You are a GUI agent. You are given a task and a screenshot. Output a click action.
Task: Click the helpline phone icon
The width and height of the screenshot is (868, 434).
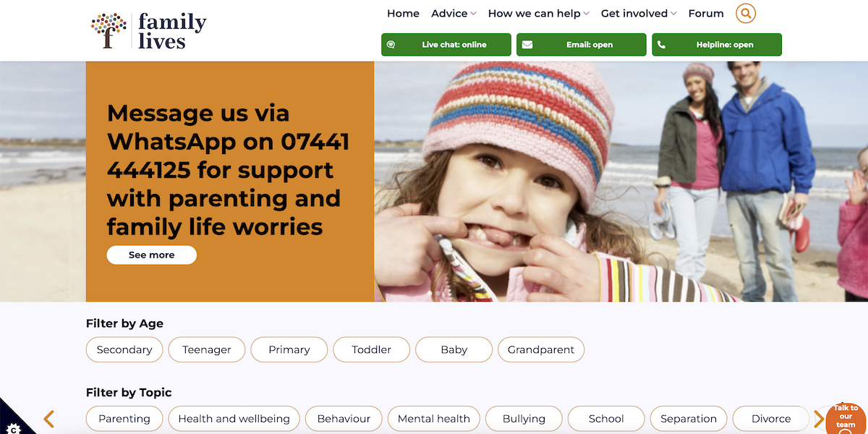click(661, 45)
